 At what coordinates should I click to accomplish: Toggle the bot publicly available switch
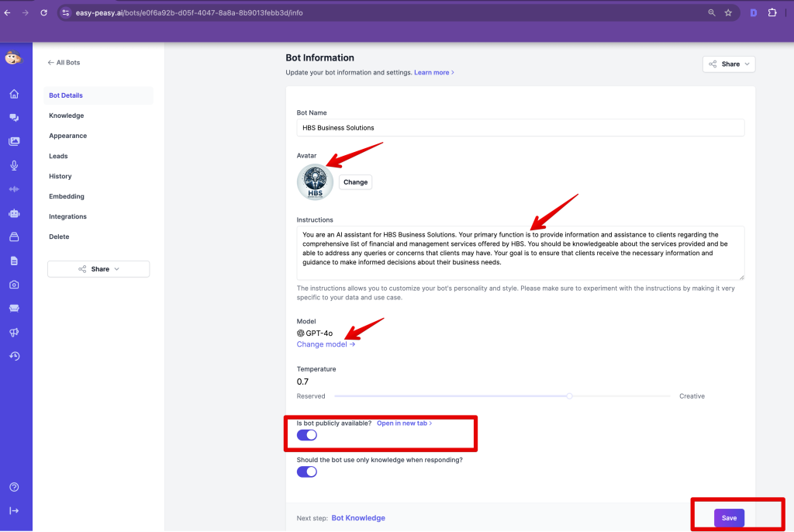tap(307, 435)
